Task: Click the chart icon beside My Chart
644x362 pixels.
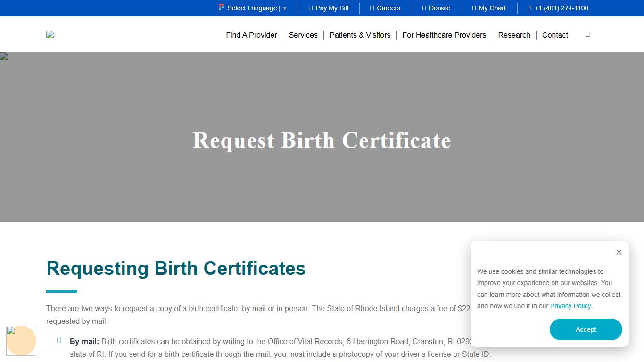Action: pyautogui.click(x=474, y=8)
